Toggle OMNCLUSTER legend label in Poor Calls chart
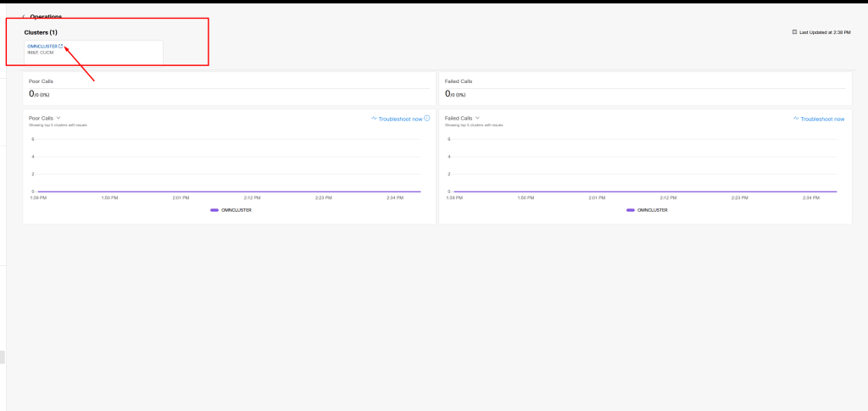Viewport: 868px width, 411px height. 236,209
